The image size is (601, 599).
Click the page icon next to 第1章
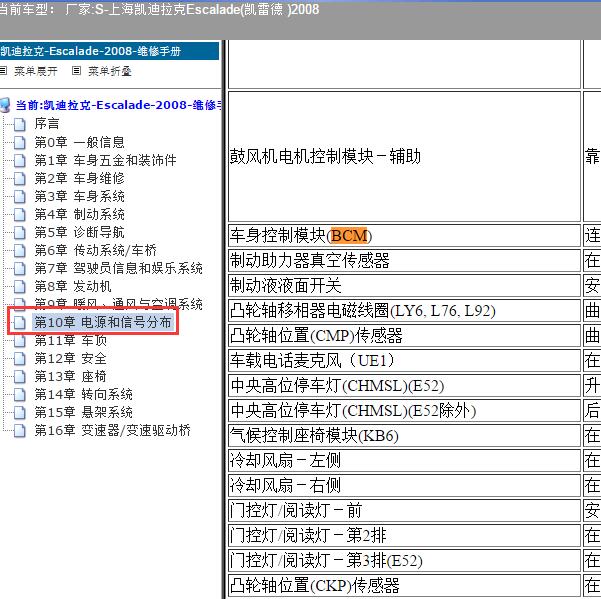coord(20,161)
